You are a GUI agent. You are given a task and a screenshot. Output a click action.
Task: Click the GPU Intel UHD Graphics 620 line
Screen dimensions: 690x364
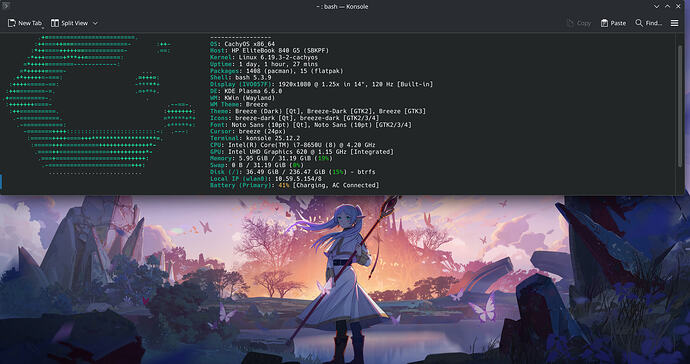pyautogui.click(x=302, y=152)
